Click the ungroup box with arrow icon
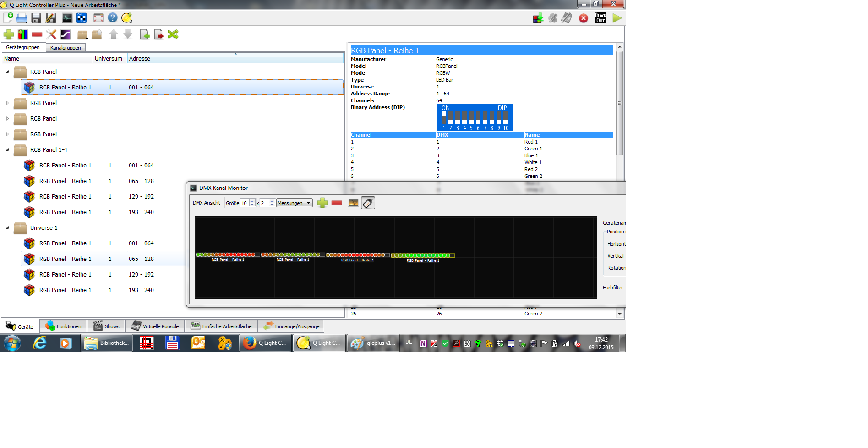This screenshot has width=868, height=448. click(x=97, y=34)
